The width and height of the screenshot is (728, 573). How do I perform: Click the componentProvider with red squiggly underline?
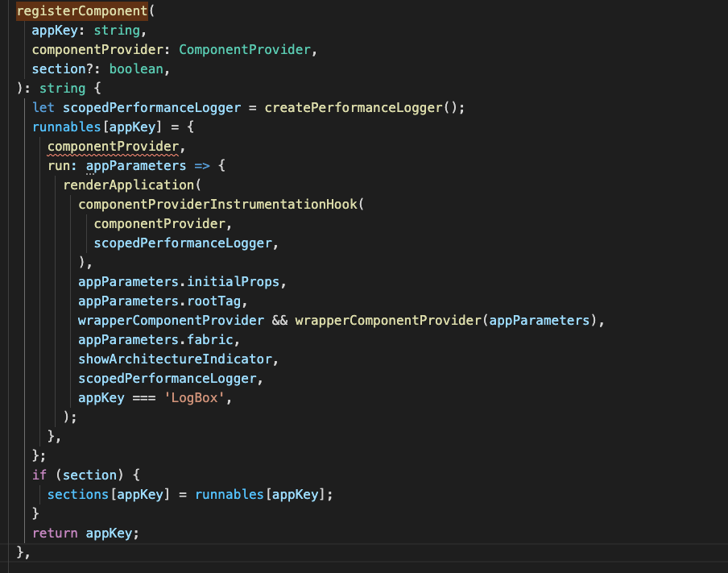pyautogui.click(x=113, y=146)
